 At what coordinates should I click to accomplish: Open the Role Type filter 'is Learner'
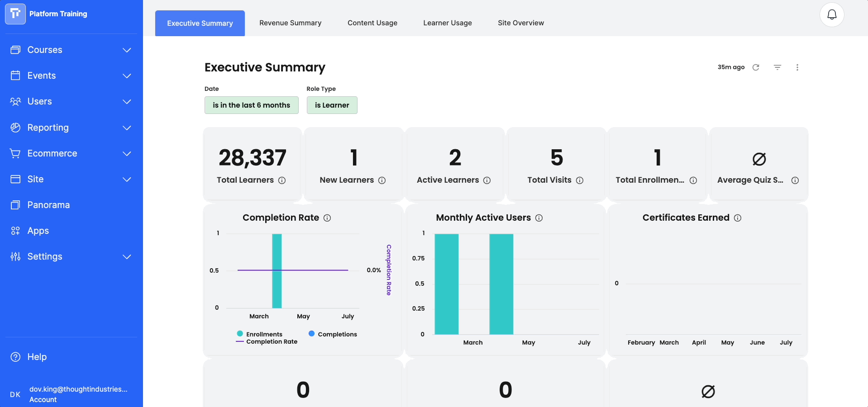pyautogui.click(x=332, y=105)
